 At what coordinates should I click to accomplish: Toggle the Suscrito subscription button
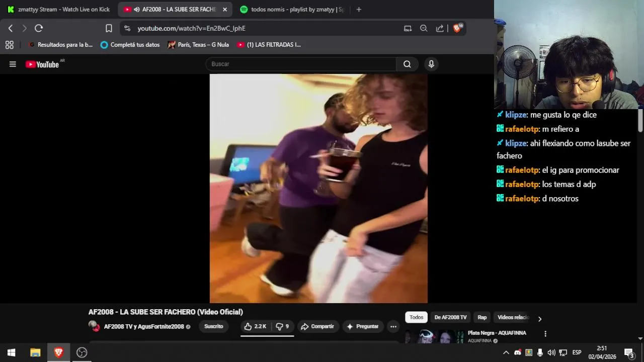(x=214, y=326)
